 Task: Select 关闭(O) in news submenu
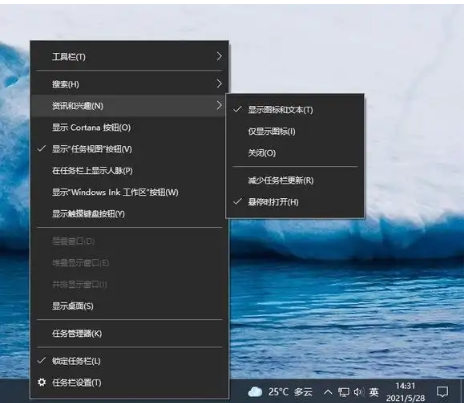click(x=295, y=153)
